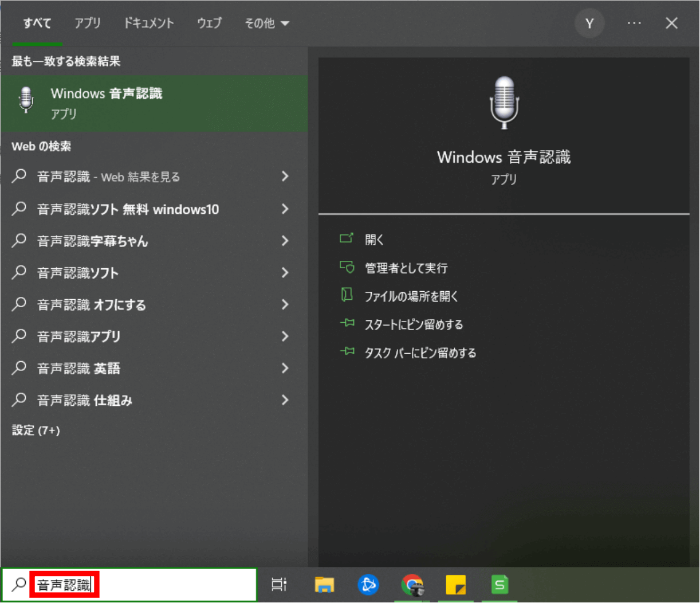Screen dimensions: 700x603
Task: Click shield icon beside 管理者として実行
Action: pyautogui.click(x=347, y=267)
